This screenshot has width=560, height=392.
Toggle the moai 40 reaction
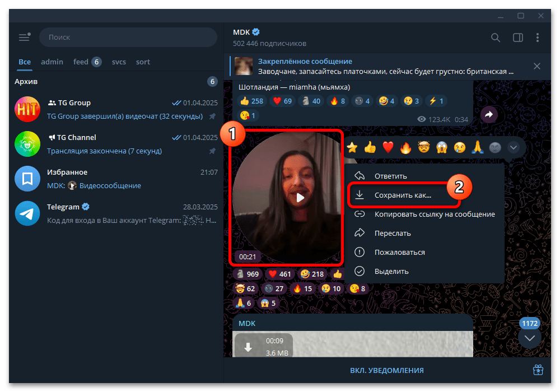point(311,101)
